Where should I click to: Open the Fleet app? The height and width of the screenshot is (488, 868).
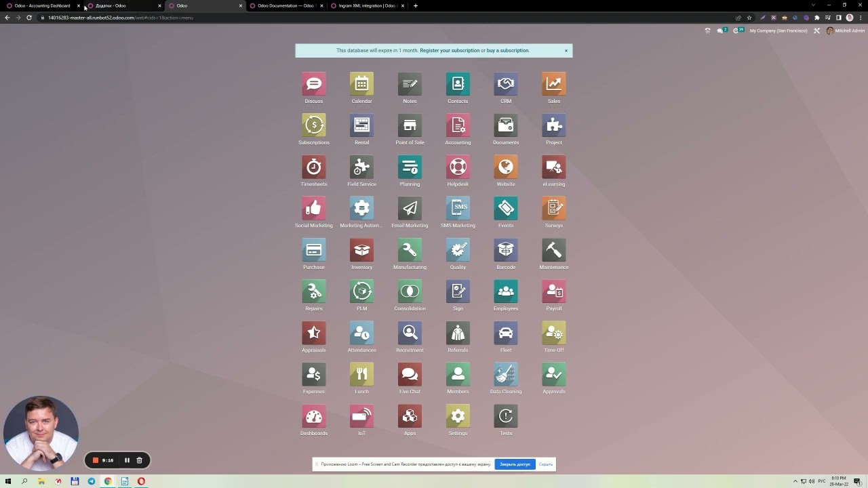[506, 333]
